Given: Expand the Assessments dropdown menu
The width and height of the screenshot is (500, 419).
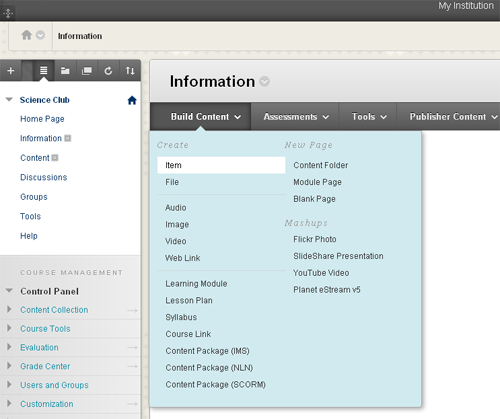Looking at the screenshot, I should click(x=296, y=117).
